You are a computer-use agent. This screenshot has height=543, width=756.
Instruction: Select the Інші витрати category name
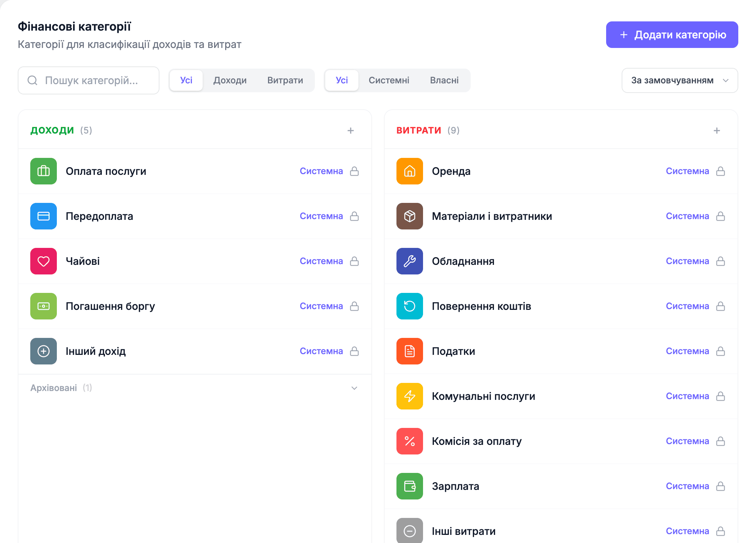pos(464,531)
